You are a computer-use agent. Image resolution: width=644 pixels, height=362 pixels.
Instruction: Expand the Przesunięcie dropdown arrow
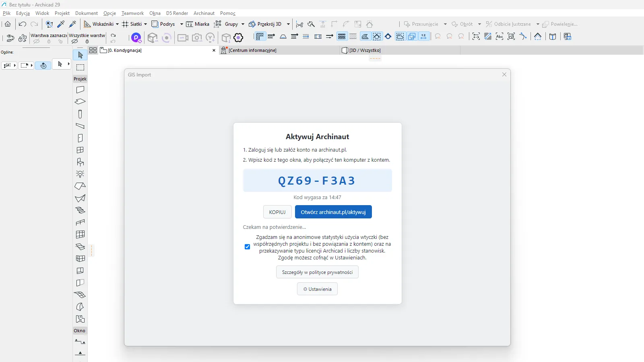click(445, 24)
